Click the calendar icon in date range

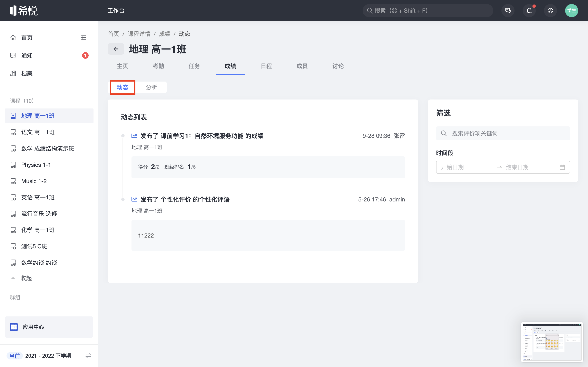[562, 167]
